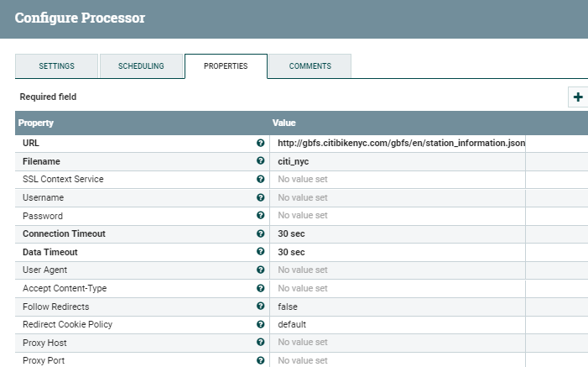Set the Password value cell
Viewport: 588px width, 367px height.
[x=398, y=216]
